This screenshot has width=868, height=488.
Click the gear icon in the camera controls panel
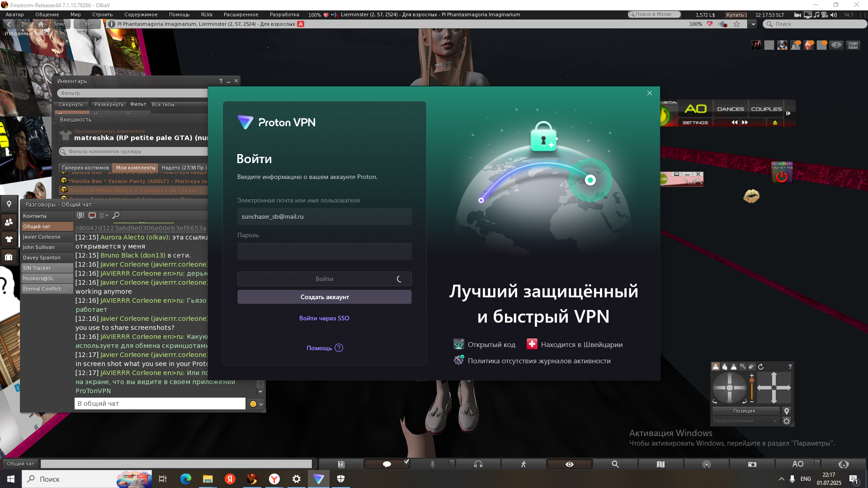pyautogui.click(x=787, y=421)
